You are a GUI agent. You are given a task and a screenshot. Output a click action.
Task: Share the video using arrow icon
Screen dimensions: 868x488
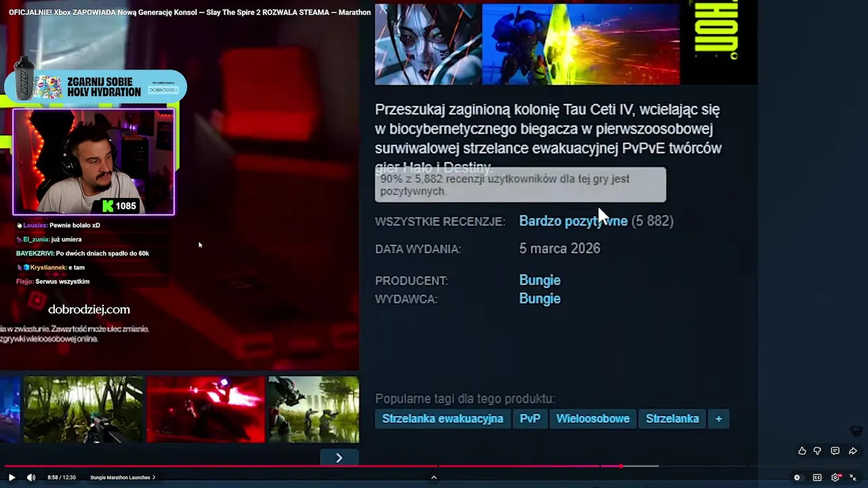[853, 451]
